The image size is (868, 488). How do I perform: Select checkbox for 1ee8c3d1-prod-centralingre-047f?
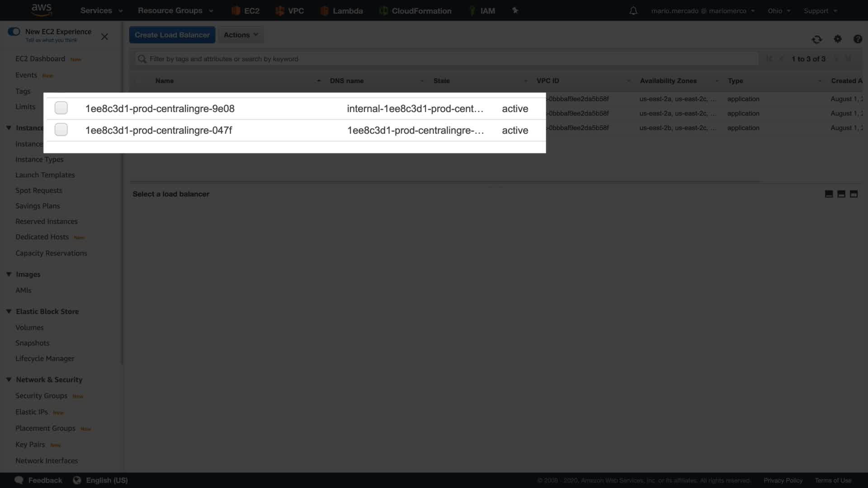[61, 130]
